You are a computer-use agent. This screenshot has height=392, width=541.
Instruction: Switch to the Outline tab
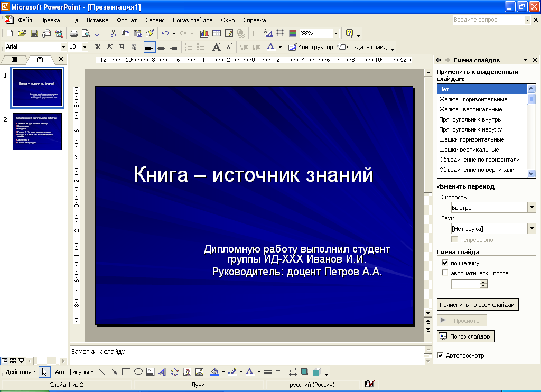point(14,60)
